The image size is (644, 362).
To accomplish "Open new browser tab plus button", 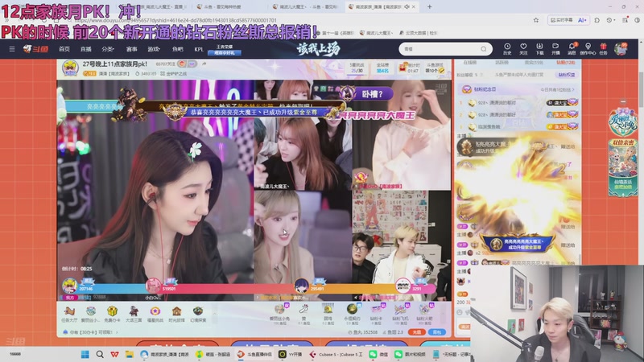I will [x=429, y=6].
